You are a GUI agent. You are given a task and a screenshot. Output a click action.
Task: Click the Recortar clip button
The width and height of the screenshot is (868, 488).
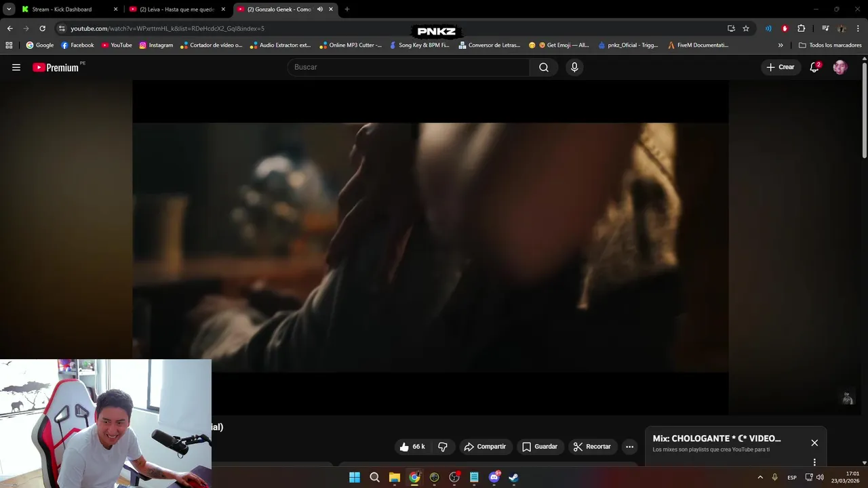tap(592, 447)
